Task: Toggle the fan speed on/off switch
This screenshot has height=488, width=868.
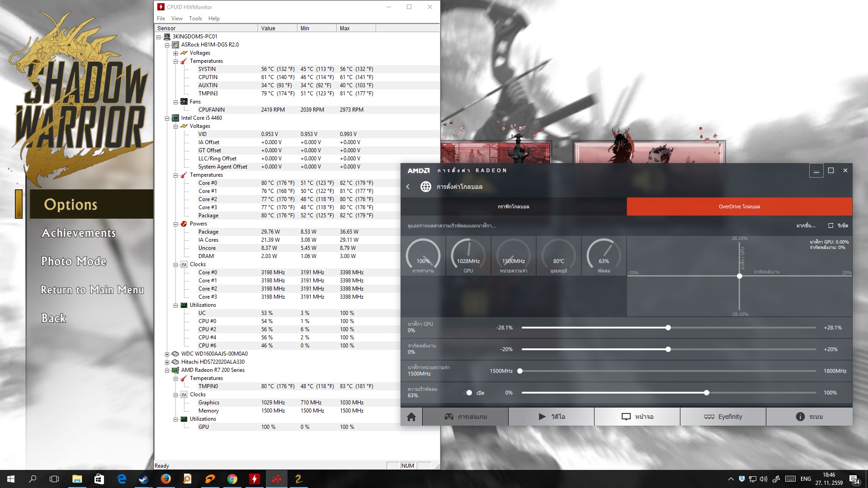Action: pos(469,393)
